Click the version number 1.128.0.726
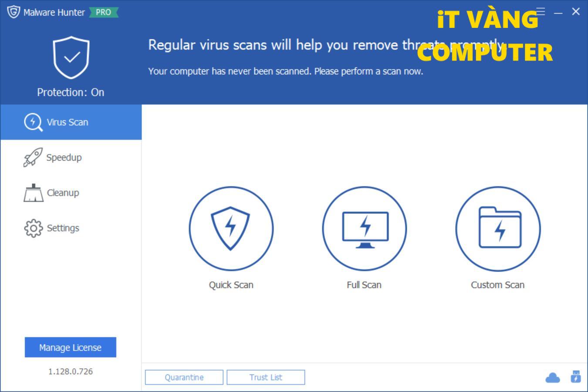This screenshot has height=392, width=588. pyautogui.click(x=70, y=371)
